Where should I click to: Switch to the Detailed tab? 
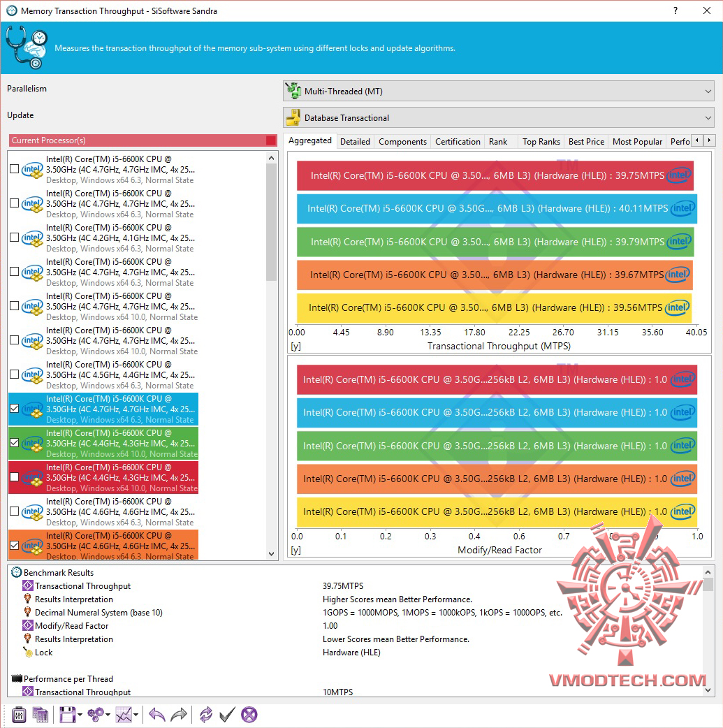(356, 142)
